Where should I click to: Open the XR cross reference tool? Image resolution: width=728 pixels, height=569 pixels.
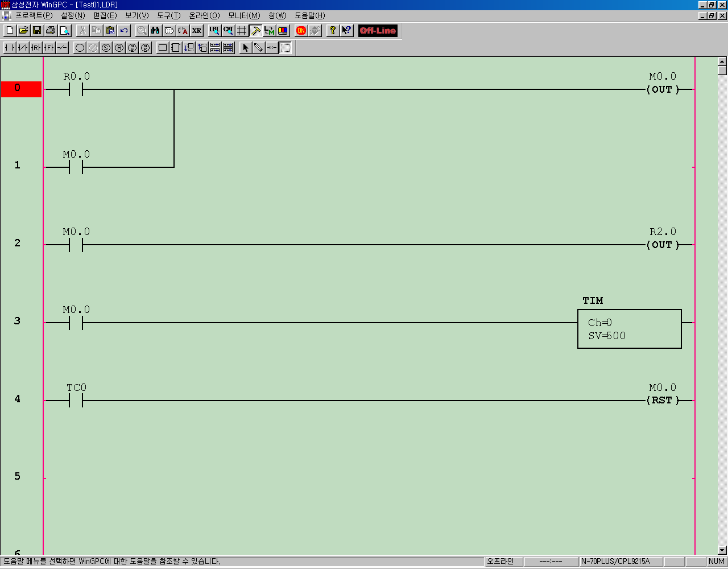(x=197, y=31)
